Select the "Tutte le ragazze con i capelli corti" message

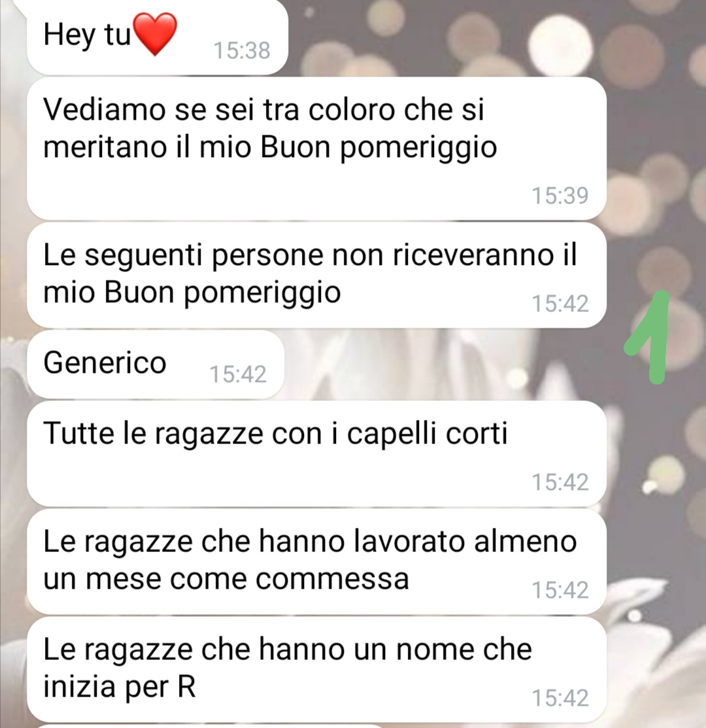tap(317, 453)
